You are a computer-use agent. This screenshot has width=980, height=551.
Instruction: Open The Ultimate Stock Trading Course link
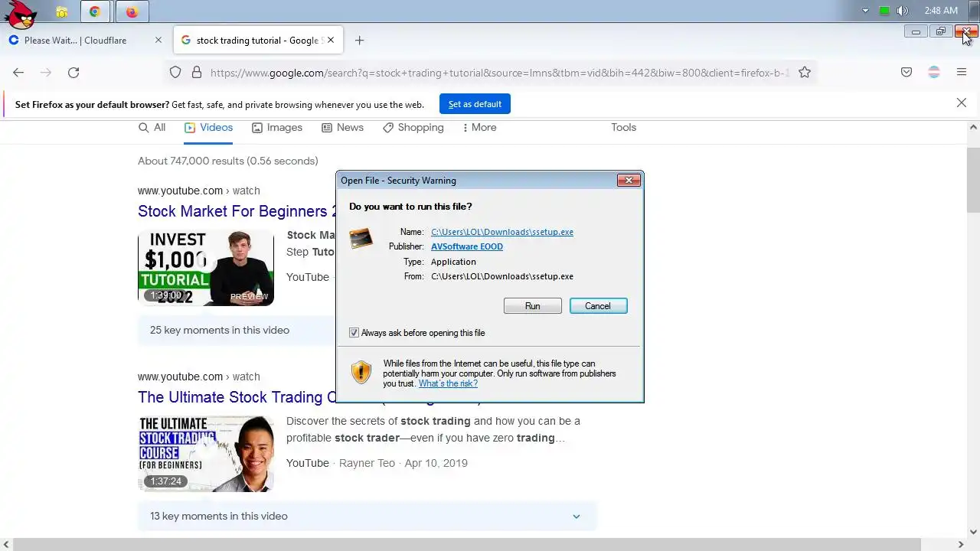[x=237, y=397]
